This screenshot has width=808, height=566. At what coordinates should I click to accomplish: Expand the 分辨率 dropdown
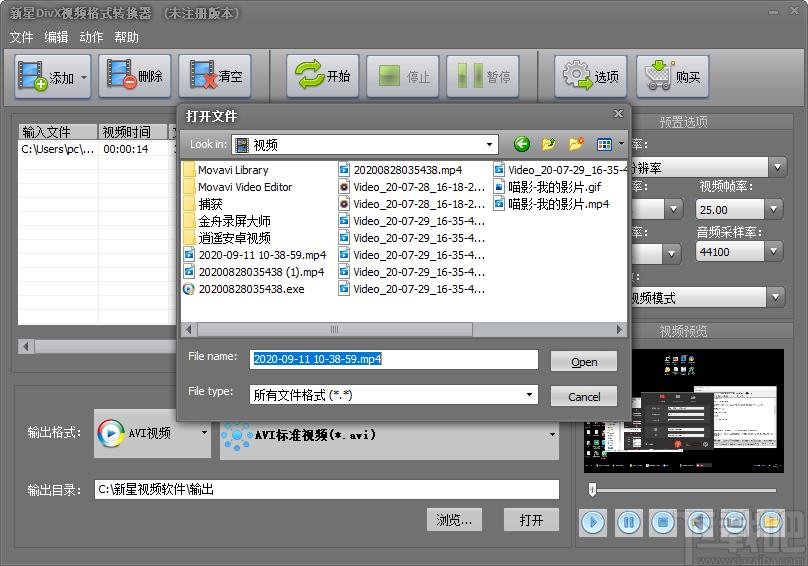pos(778,168)
